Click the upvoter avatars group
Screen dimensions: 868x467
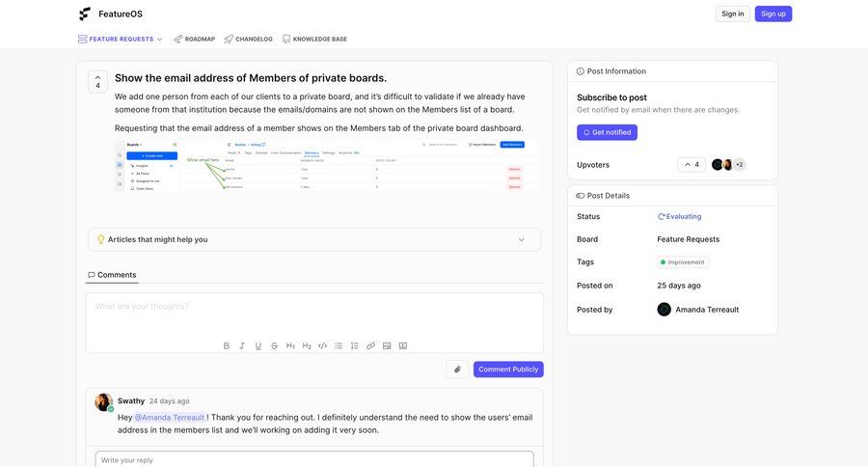(728, 165)
